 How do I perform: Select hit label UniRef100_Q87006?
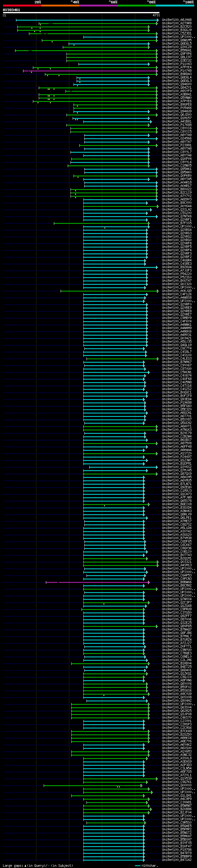coord(177,619)
